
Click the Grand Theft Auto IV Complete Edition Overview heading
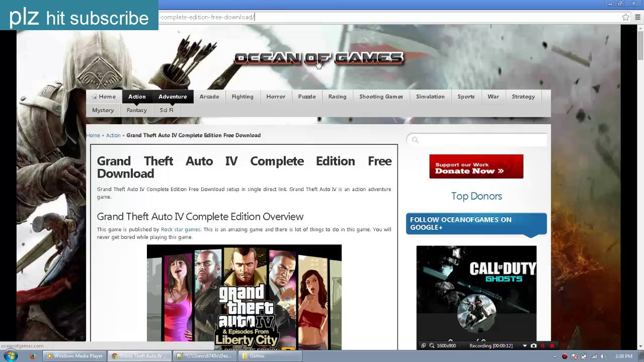[200, 217]
